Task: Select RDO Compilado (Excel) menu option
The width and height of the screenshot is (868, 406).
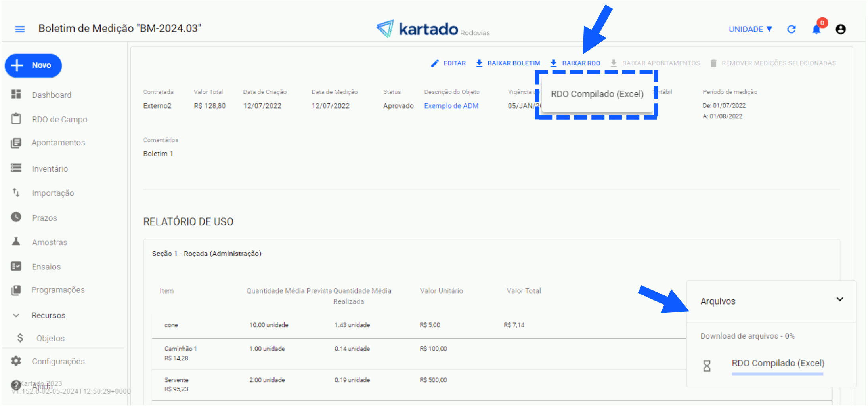Action: 597,94
